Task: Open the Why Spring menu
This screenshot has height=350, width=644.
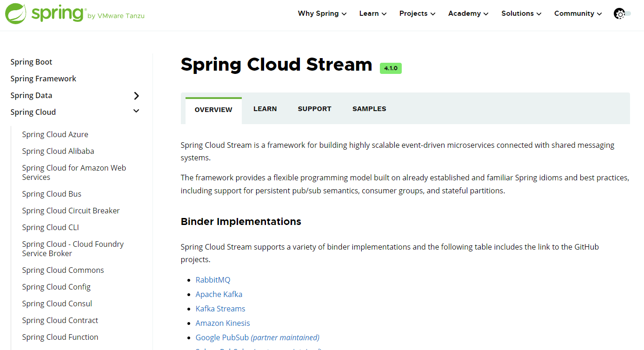Action: point(322,13)
